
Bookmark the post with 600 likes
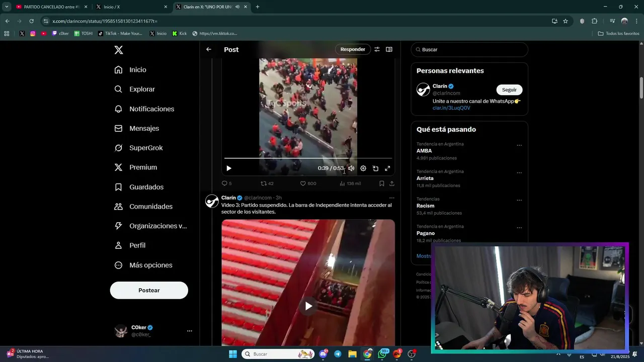pyautogui.click(x=382, y=184)
